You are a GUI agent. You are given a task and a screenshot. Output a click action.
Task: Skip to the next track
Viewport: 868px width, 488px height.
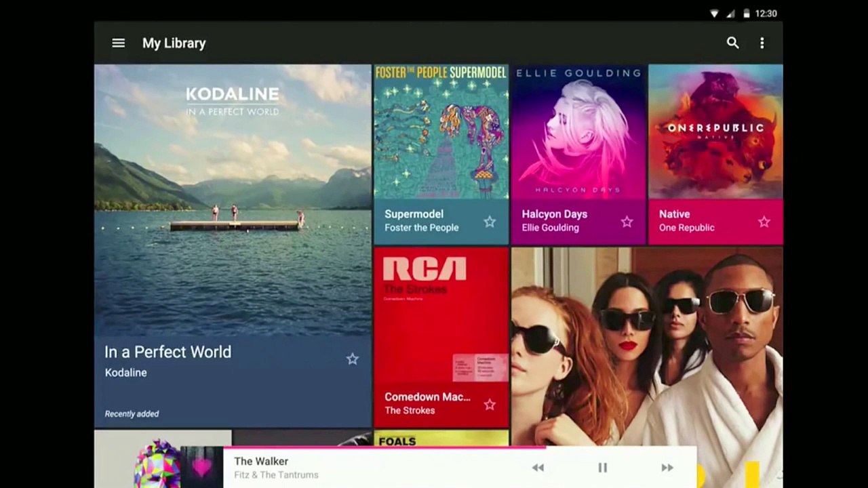(667, 468)
